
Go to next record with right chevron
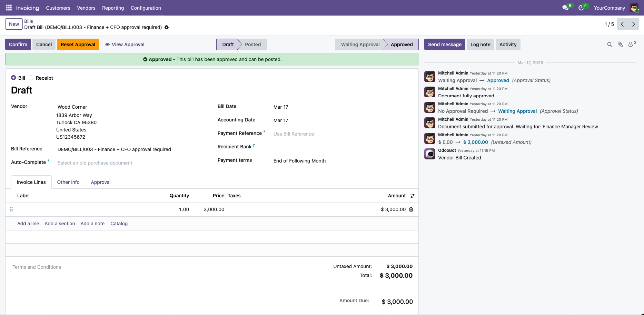(x=633, y=24)
